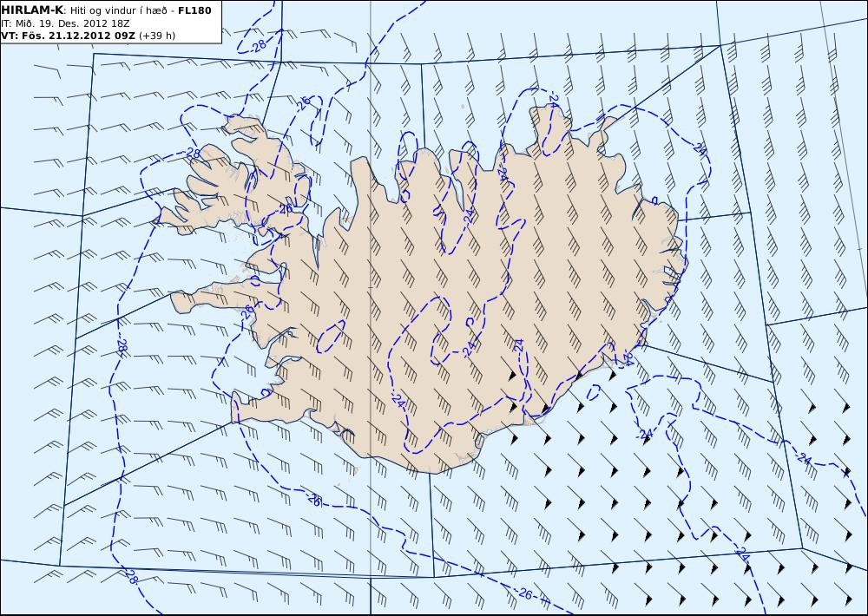Select the 'Hiti og vindur í hæð' title text
Screen dimensions: 868x616
pos(119,11)
